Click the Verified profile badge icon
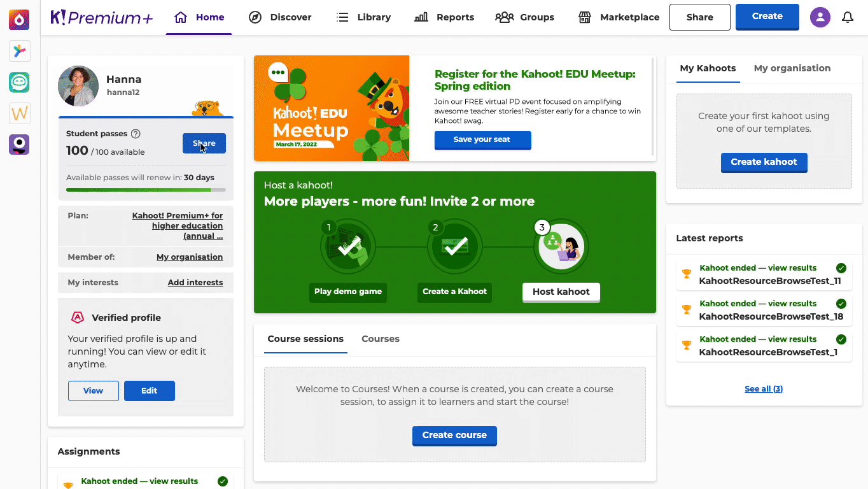 click(x=78, y=318)
